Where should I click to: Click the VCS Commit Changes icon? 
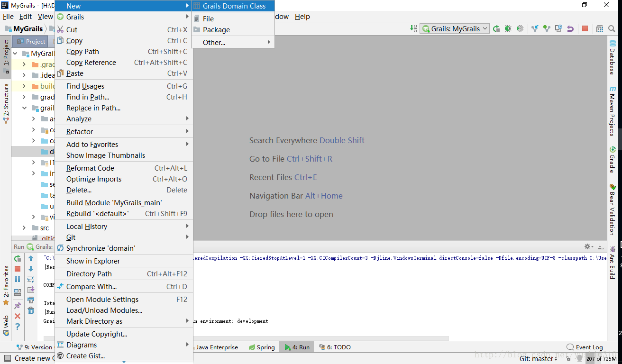point(547,28)
